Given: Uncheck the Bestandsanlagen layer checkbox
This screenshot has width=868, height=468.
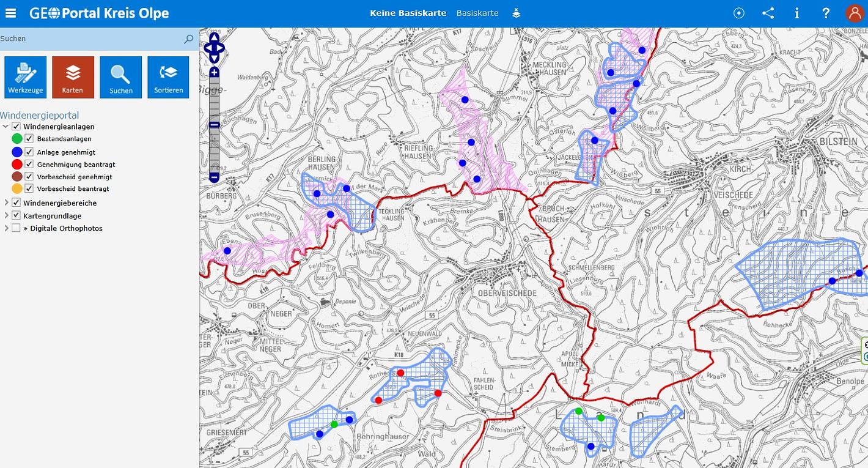Looking at the screenshot, I should pyautogui.click(x=29, y=139).
